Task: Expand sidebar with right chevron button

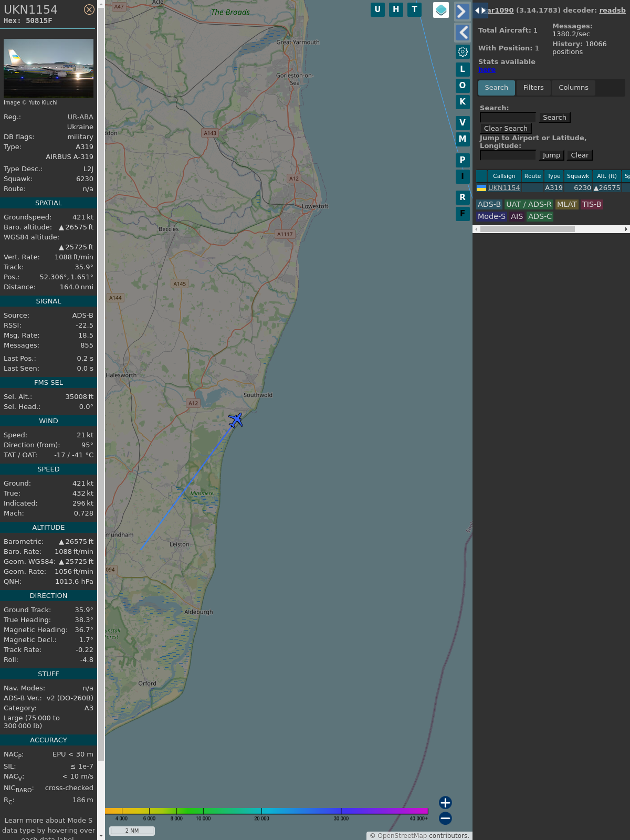Action: 462,12
